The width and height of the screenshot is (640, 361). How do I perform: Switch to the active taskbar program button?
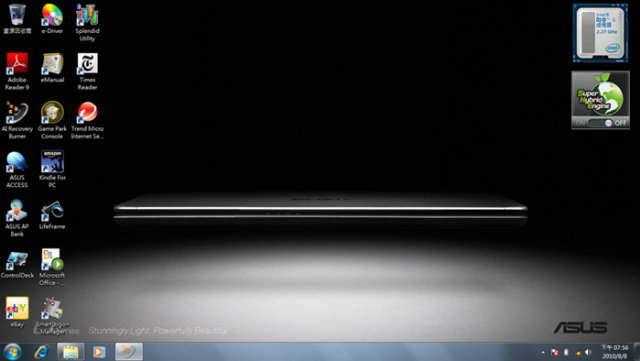[129, 352]
